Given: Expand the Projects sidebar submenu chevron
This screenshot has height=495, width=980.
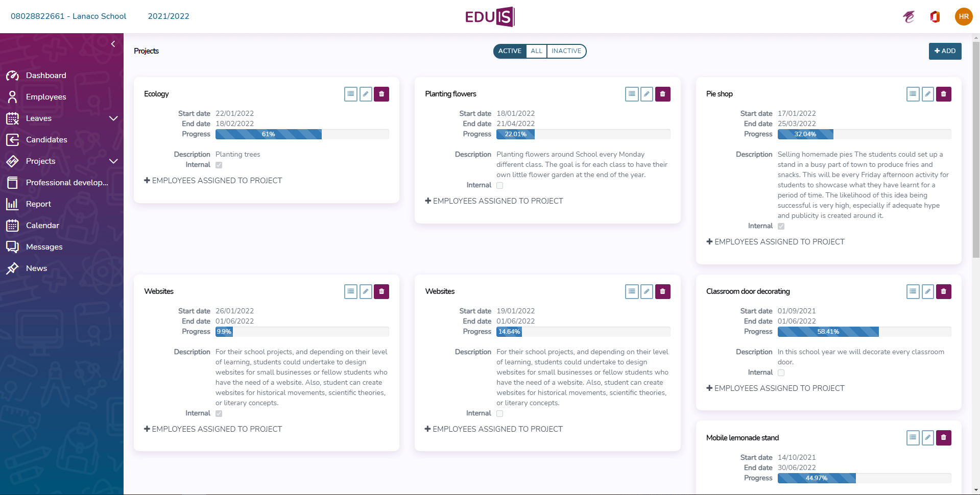Looking at the screenshot, I should tap(113, 161).
